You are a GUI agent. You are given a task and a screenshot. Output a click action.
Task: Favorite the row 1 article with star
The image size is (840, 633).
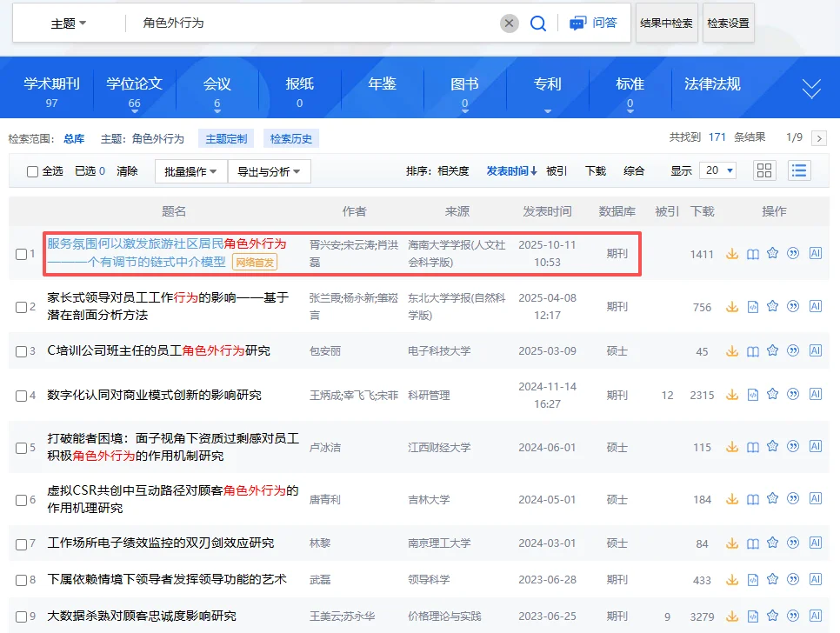pos(772,253)
